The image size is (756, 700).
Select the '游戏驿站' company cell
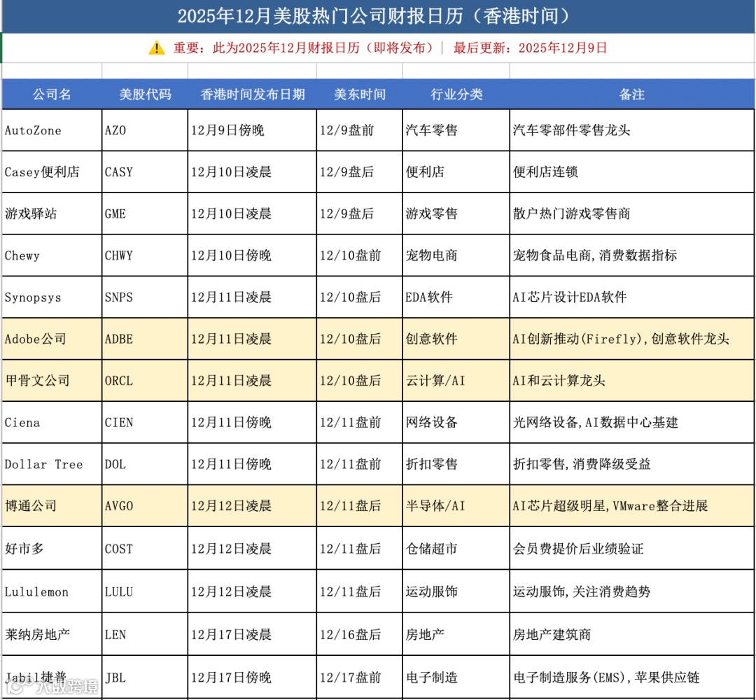click(52, 213)
